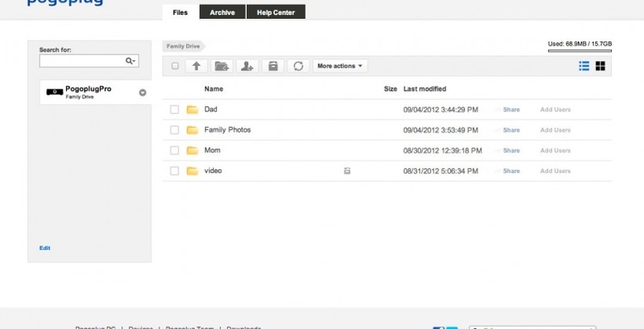Click the Mom folder icon
The width and height of the screenshot is (644, 329).
point(192,151)
